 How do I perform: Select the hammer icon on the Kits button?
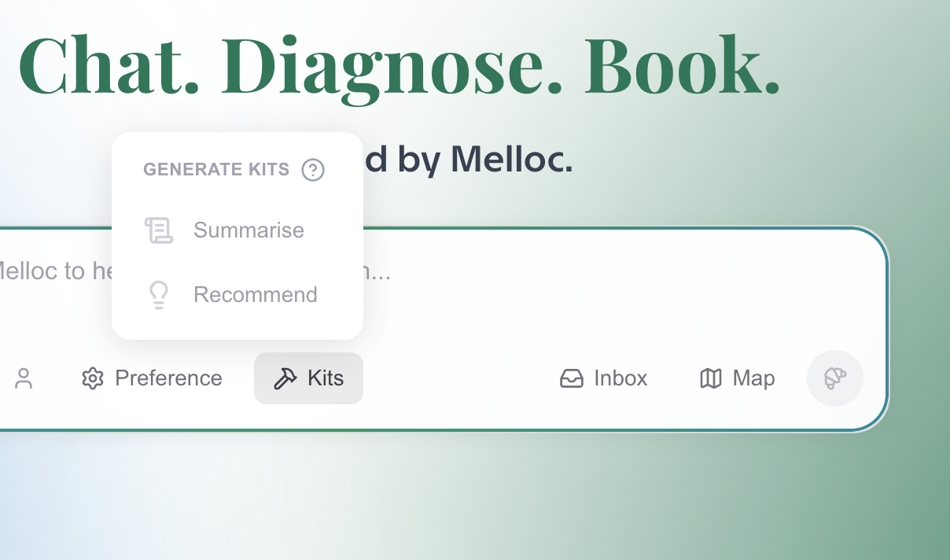coord(285,378)
